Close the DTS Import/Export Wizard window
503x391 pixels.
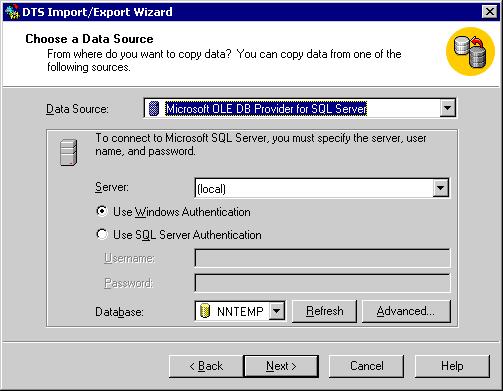[x=490, y=12]
